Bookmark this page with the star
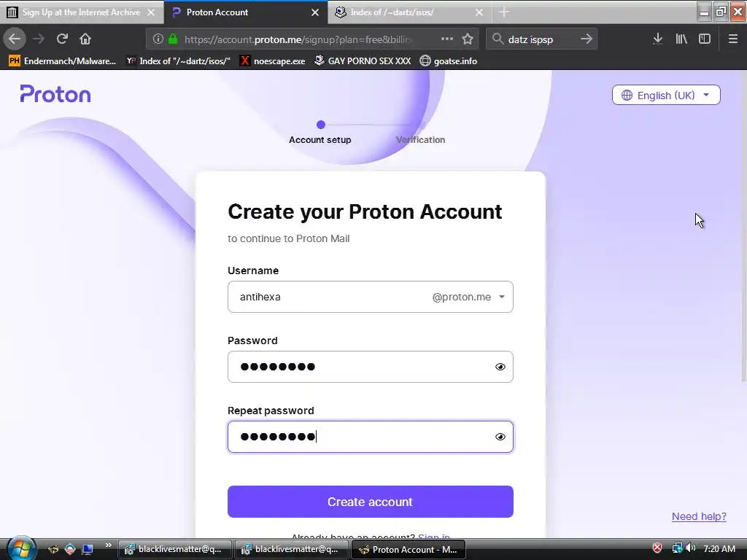This screenshot has width=747, height=560. tap(468, 39)
